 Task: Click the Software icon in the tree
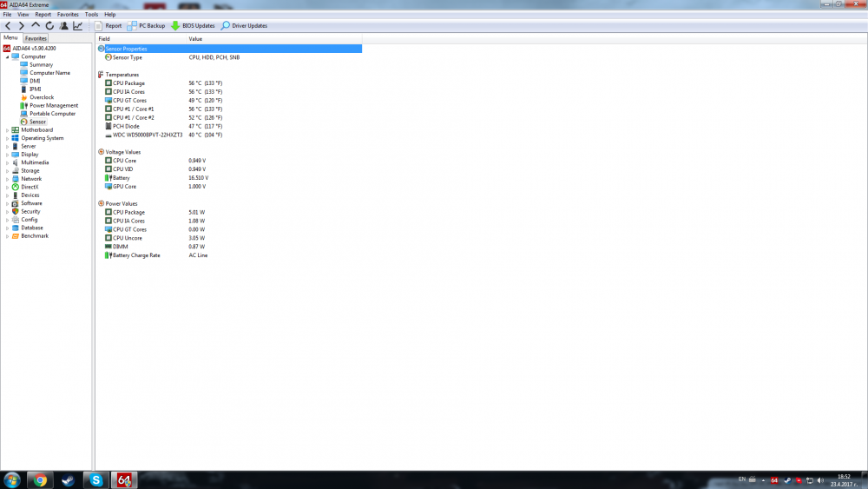[x=16, y=203]
